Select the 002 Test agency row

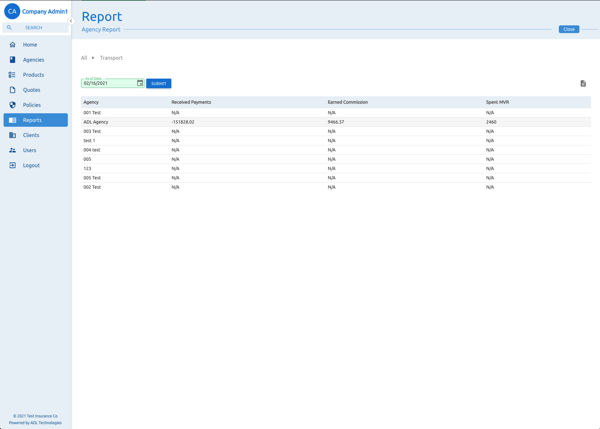point(336,187)
